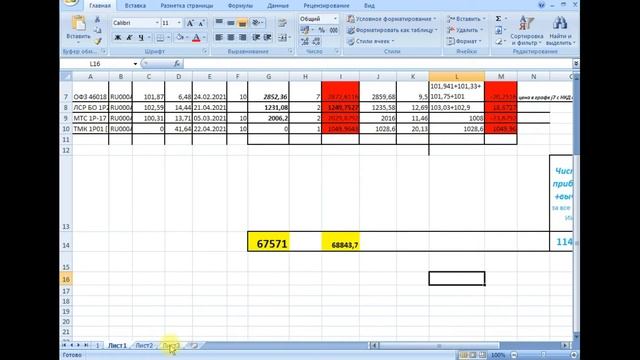
Task: Open Найти и выделить menu
Action: tap(560, 31)
